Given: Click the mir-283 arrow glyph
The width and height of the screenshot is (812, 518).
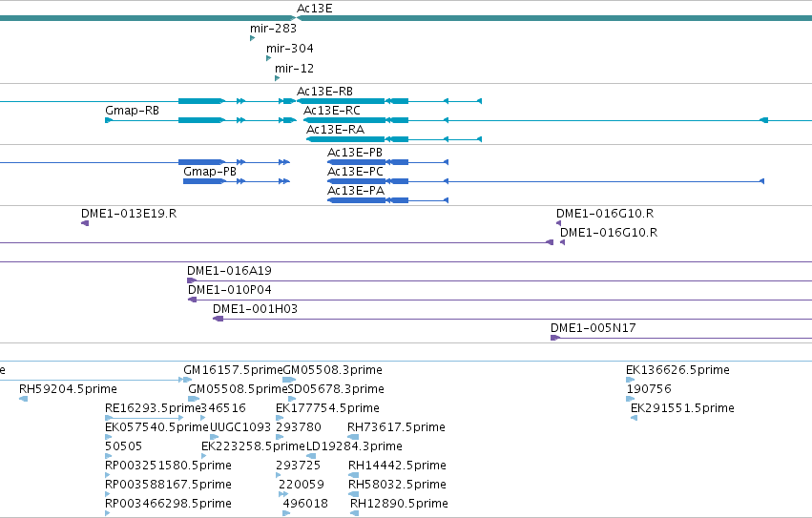Looking at the screenshot, I should point(252,38).
